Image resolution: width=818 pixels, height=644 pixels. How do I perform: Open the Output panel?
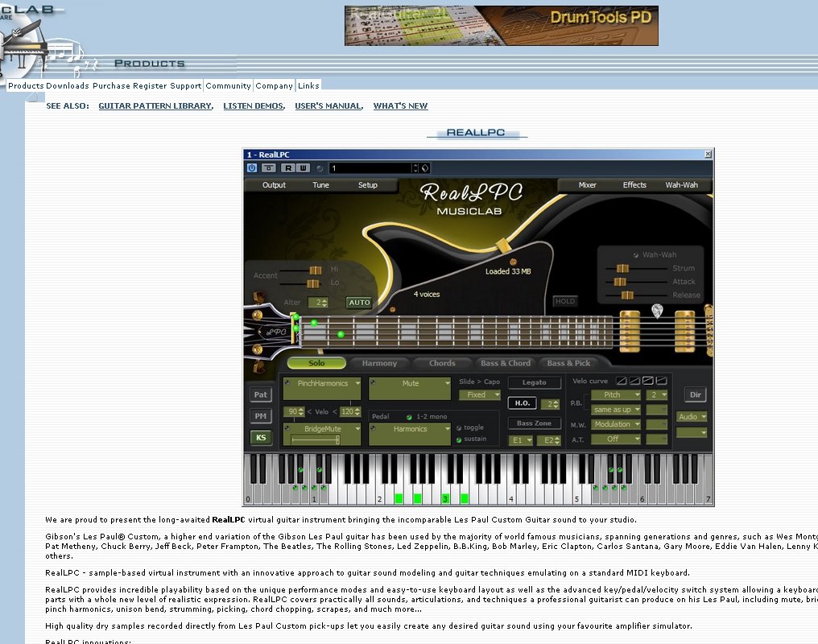point(274,184)
